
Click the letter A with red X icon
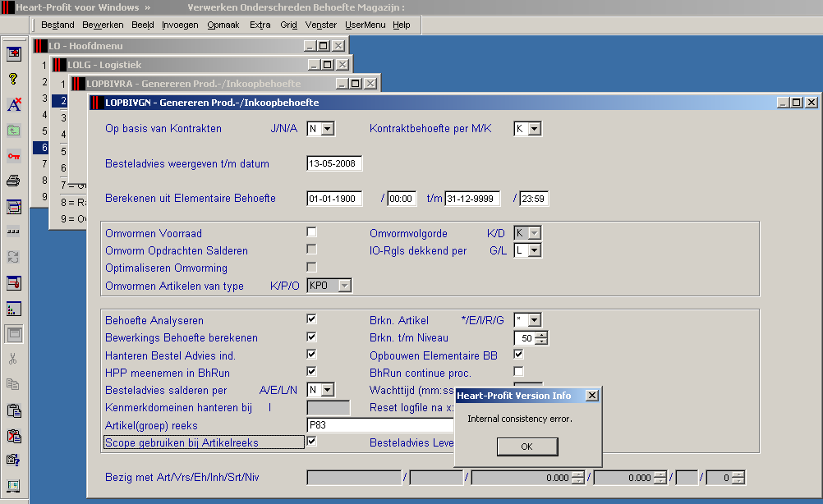click(x=14, y=104)
